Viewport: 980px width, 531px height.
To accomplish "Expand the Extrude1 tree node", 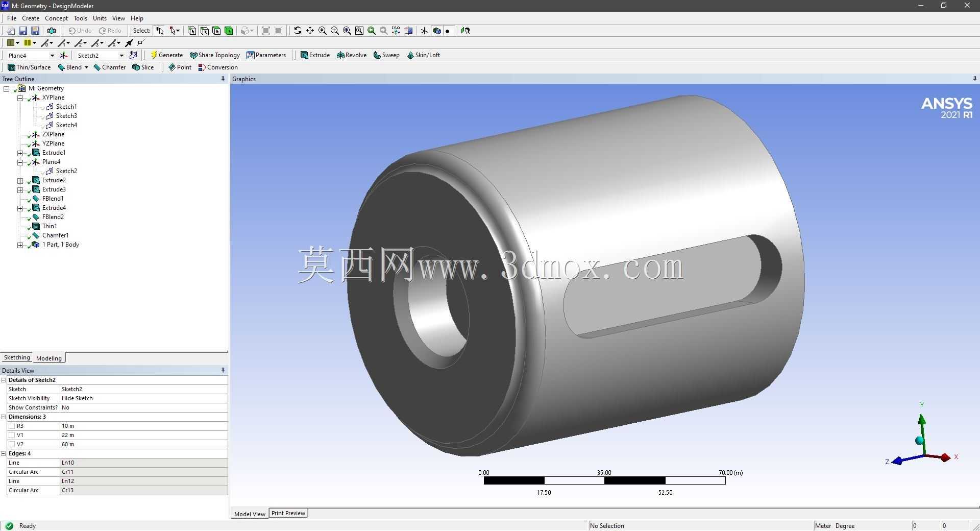I will pyautogui.click(x=20, y=153).
